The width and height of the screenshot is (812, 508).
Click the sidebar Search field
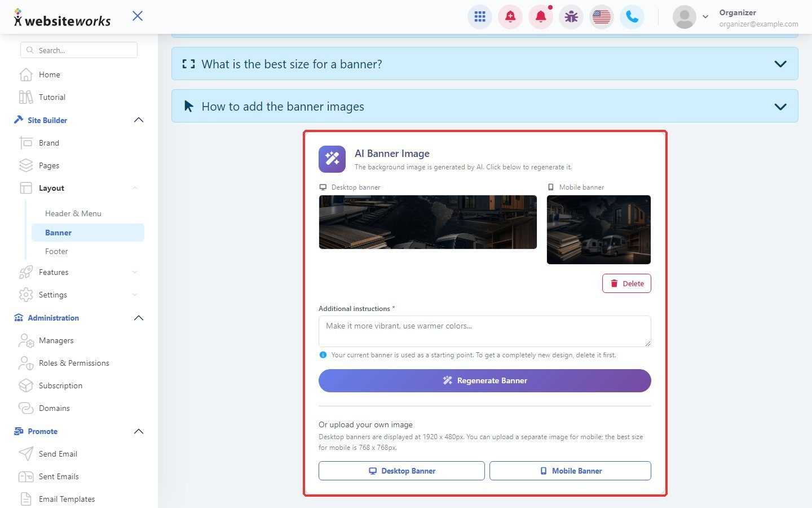point(79,50)
